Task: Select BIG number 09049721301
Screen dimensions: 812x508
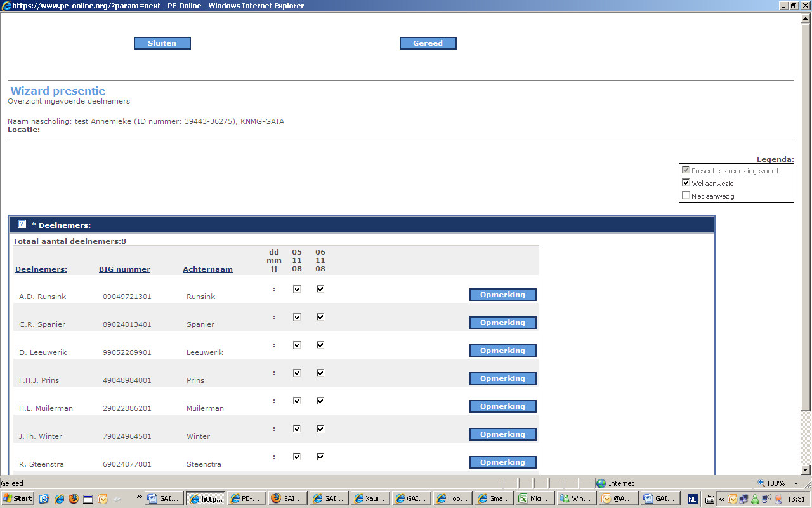Action: [127, 297]
